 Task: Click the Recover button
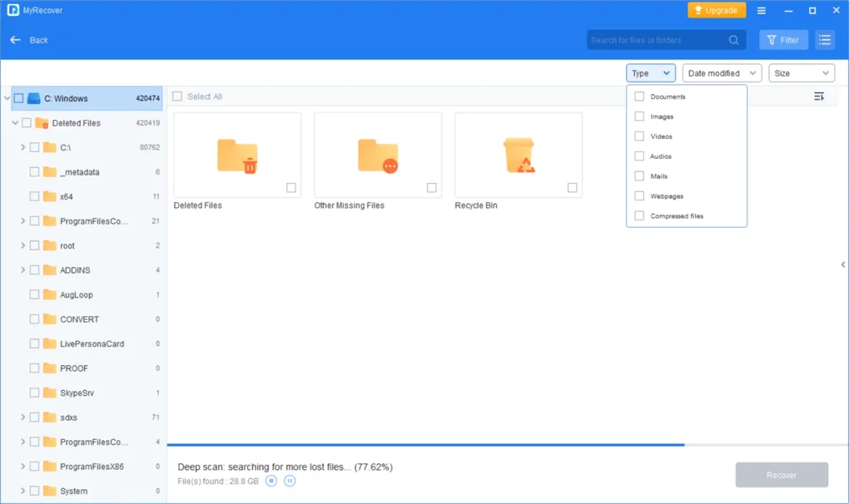coord(782,475)
